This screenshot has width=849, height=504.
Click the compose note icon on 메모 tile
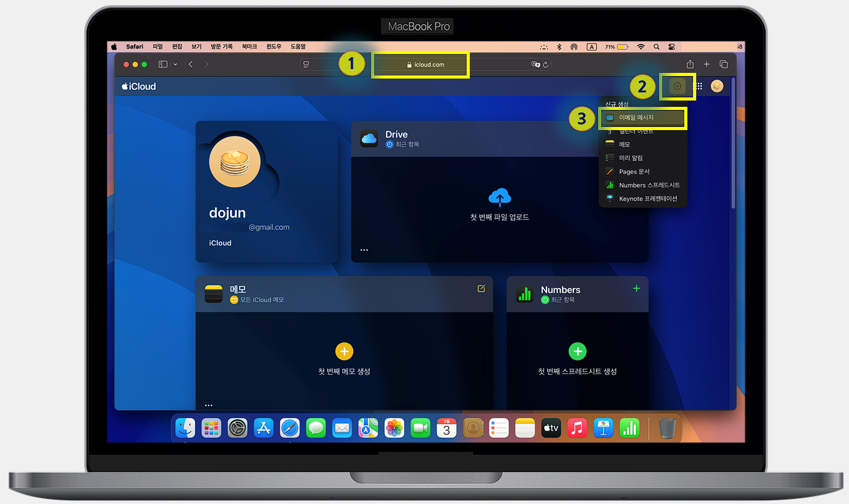coord(481,288)
